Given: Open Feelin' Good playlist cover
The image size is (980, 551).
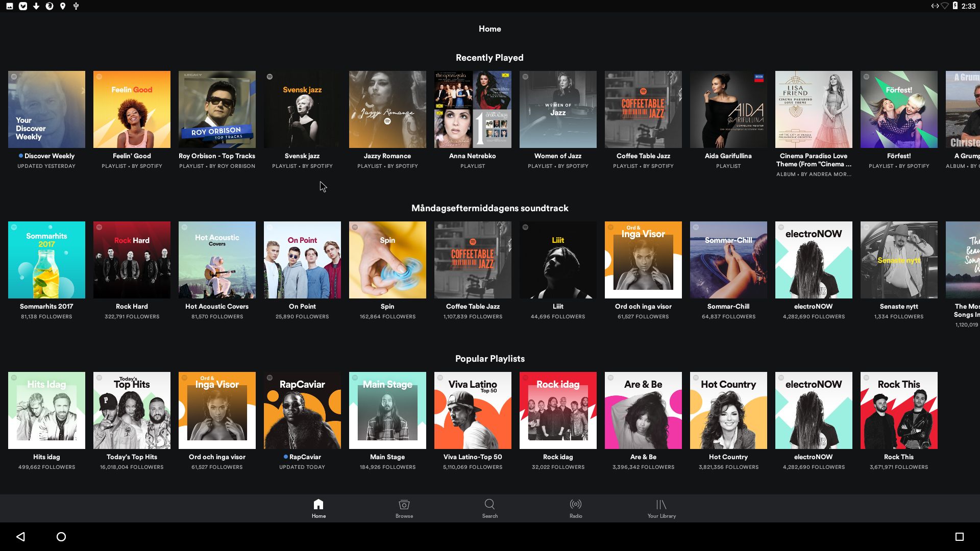Looking at the screenshot, I should [x=132, y=109].
